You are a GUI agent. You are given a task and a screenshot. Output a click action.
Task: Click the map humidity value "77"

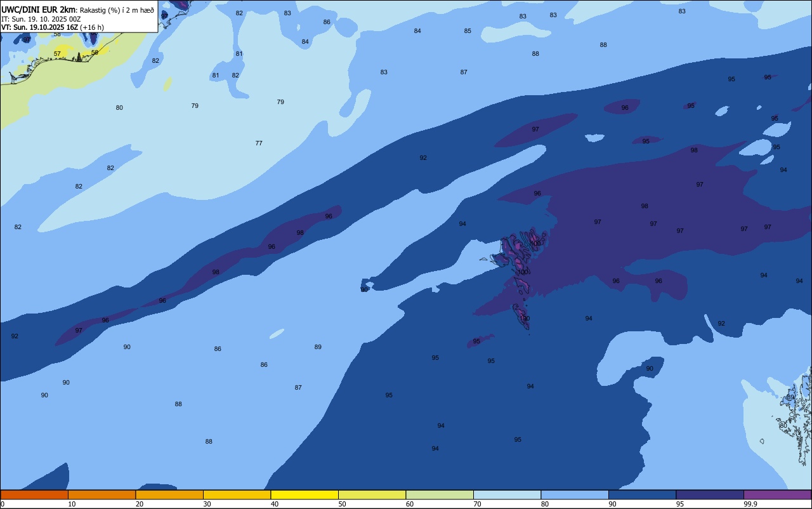(x=259, y=143)
